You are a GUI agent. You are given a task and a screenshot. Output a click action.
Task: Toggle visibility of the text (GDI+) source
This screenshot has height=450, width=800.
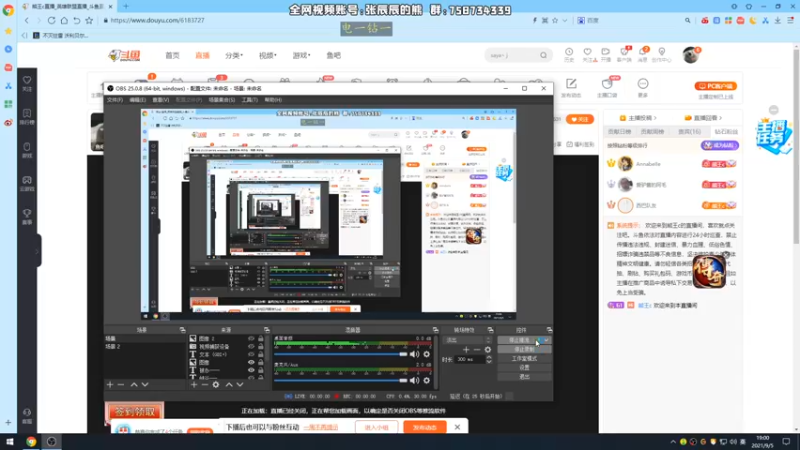(x=251, y=354)
